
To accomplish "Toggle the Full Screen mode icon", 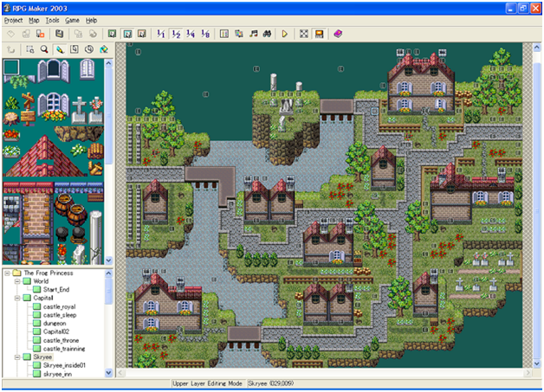I will point(304,34).
